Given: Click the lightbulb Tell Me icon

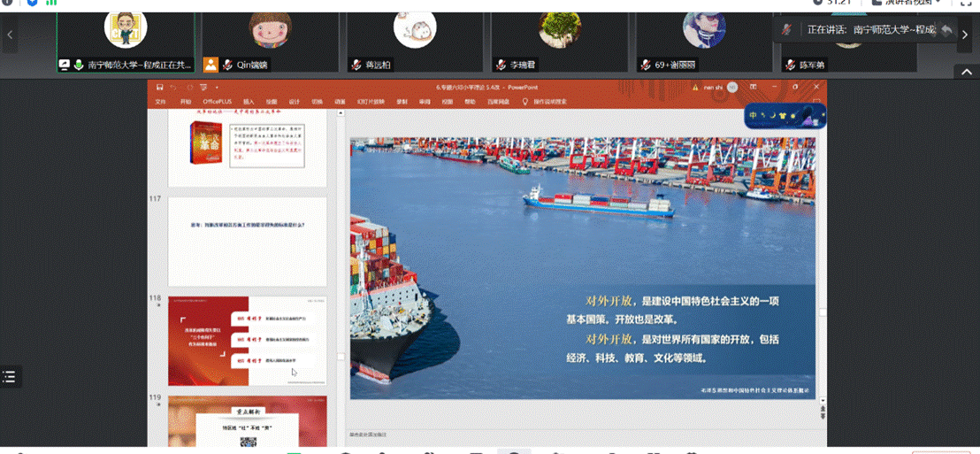Looking at the screenshot, I should [525, 101].
